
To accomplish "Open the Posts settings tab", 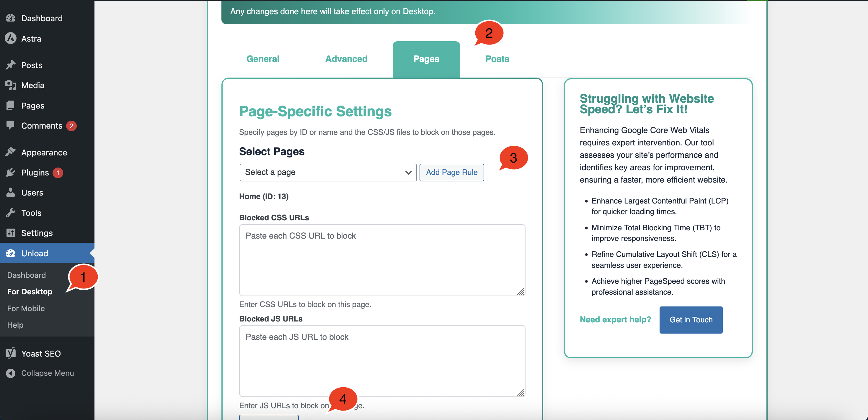I will pyautogui.click(x=497, y=59).
